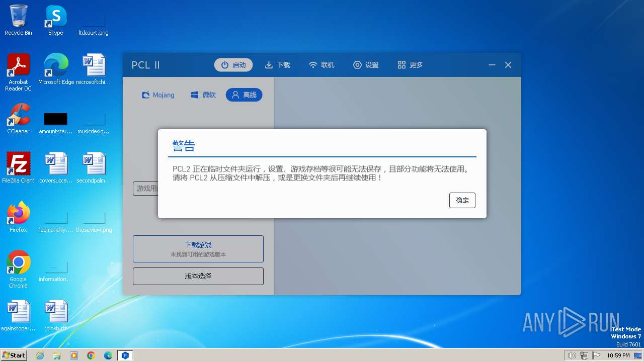Image resolution: width=644 pixels, height=362 pixels.
Task: Switch to the 启动 tab in PCL II
Action: 233,65
